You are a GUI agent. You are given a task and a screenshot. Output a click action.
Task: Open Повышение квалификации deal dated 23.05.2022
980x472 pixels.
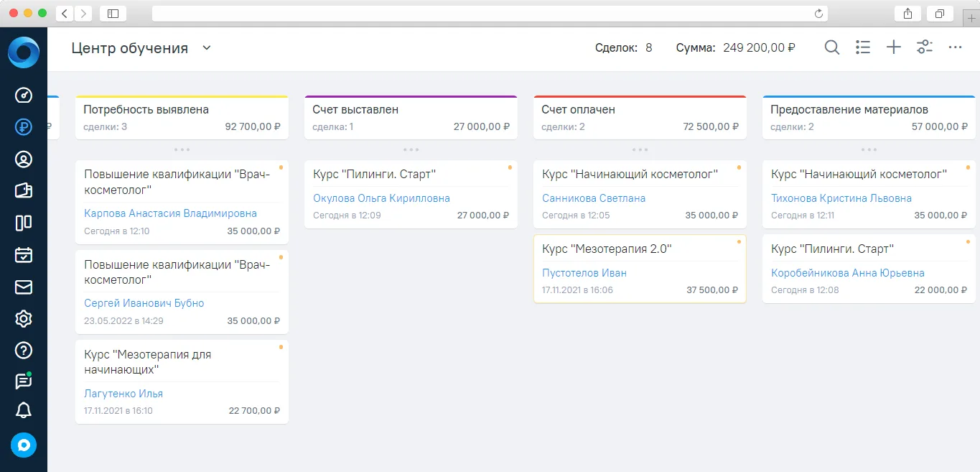click(182, 292)
